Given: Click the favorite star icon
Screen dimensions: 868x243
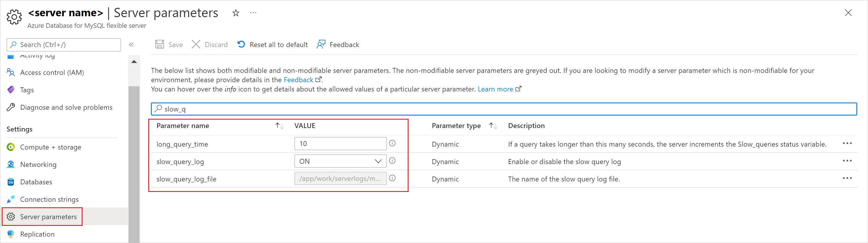Looking at the screenshot, I should pyautogui.click(x=236, y=13).
